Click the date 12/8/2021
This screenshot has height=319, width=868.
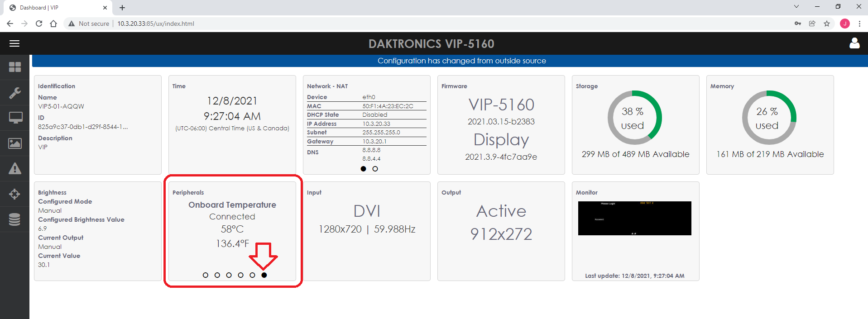232,101
